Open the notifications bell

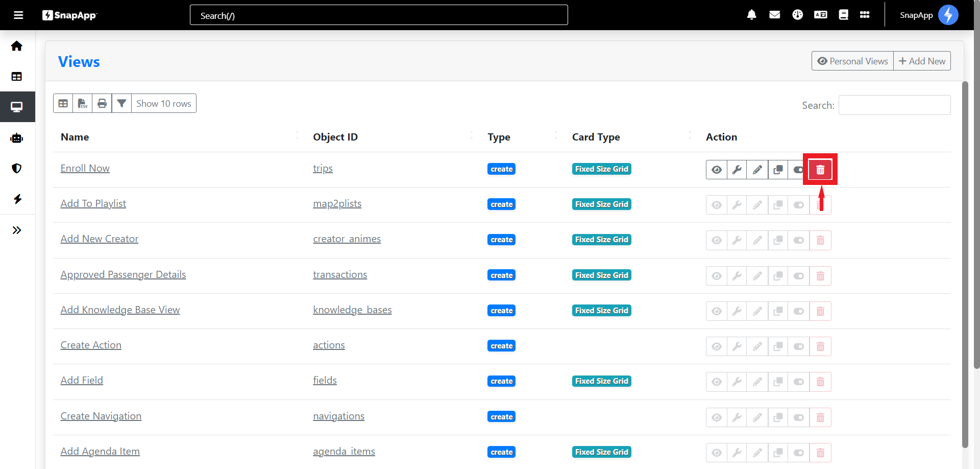click(751, 15)
